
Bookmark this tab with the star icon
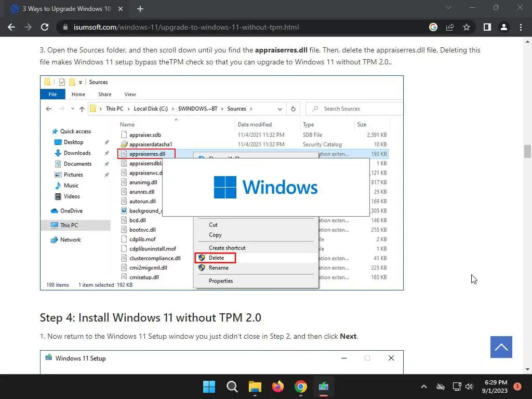coord(467,27)
